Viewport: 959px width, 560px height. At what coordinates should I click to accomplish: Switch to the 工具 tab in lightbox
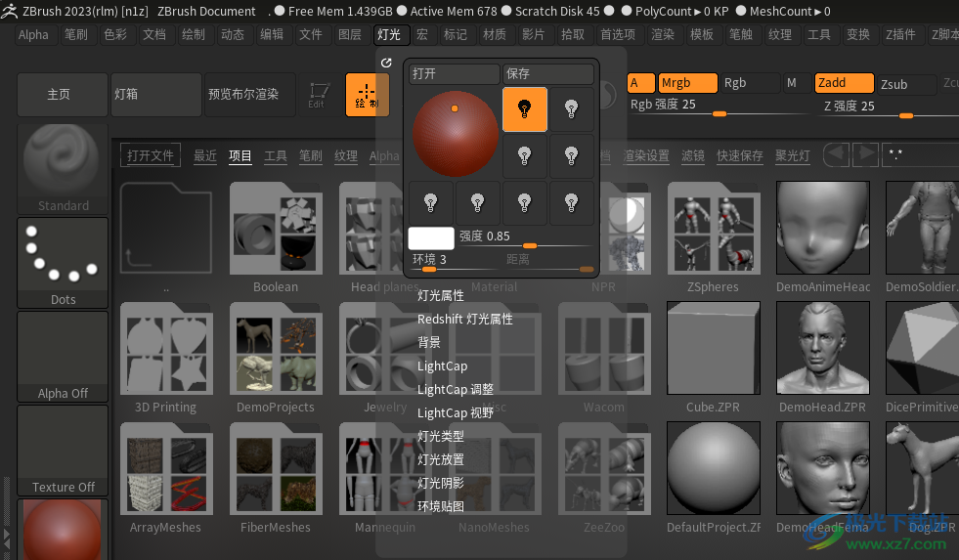276,156
